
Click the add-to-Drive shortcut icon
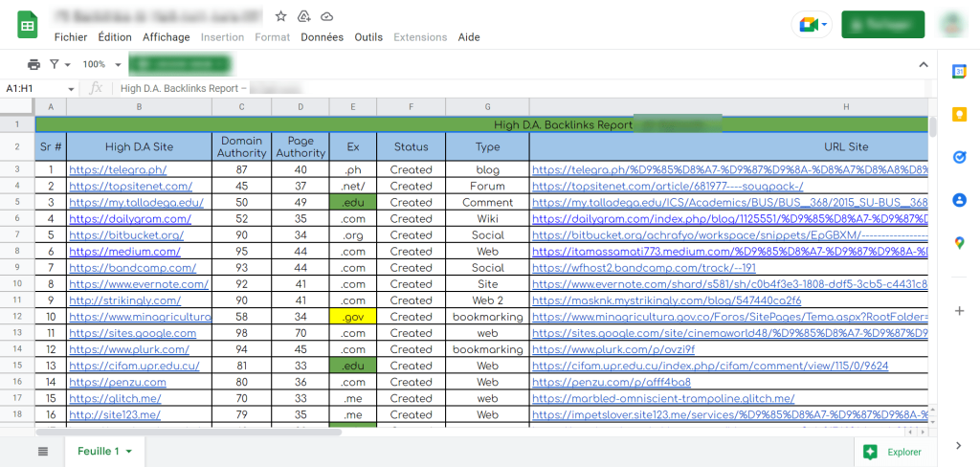point(303,16)
